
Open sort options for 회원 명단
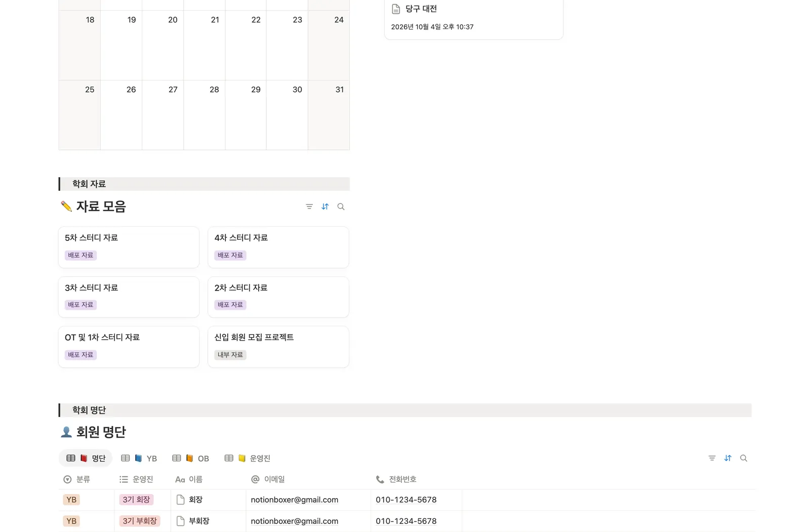click(x=727, y=458)
